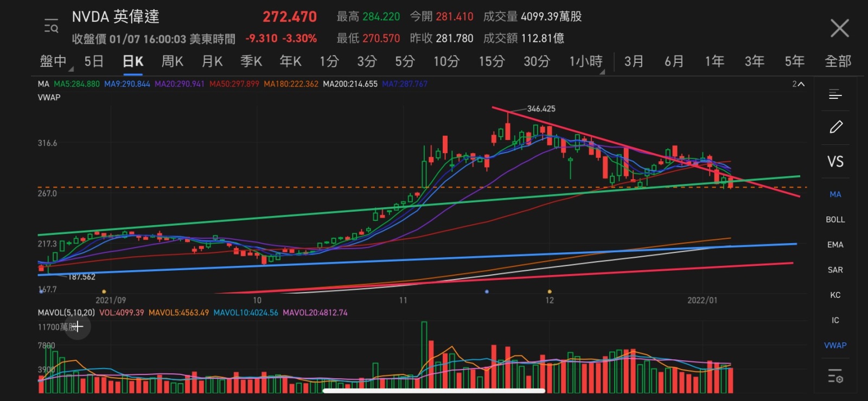The width and height of the screenshot is (868, 401).
Task: Toggle the EMA indicator
Action: [835, 245]
